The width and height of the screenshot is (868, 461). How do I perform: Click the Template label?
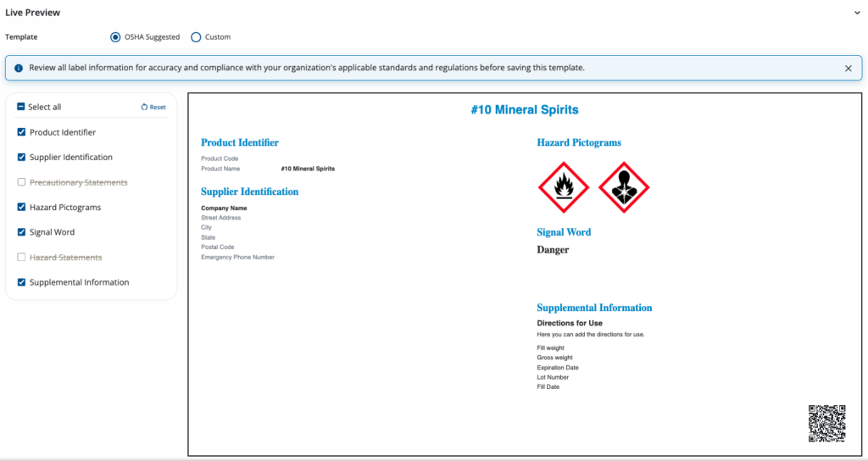click(21, 37)
